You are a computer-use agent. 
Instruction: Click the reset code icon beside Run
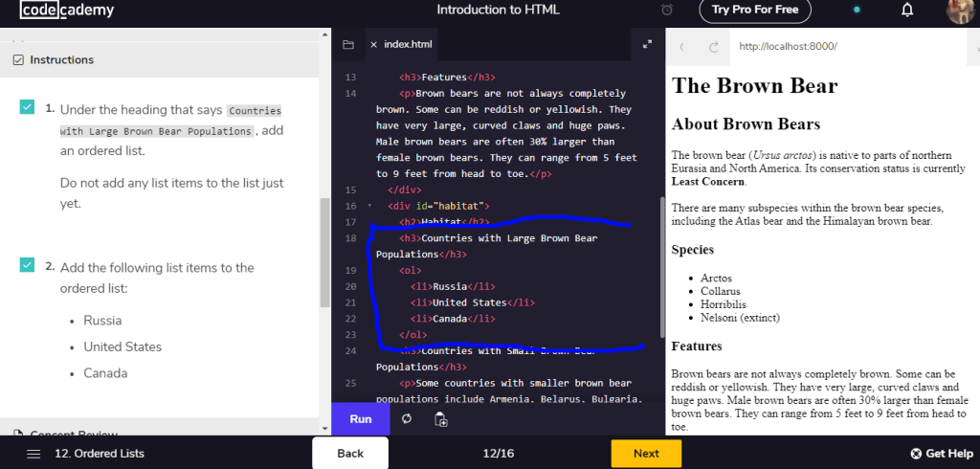tap(408, 419)
